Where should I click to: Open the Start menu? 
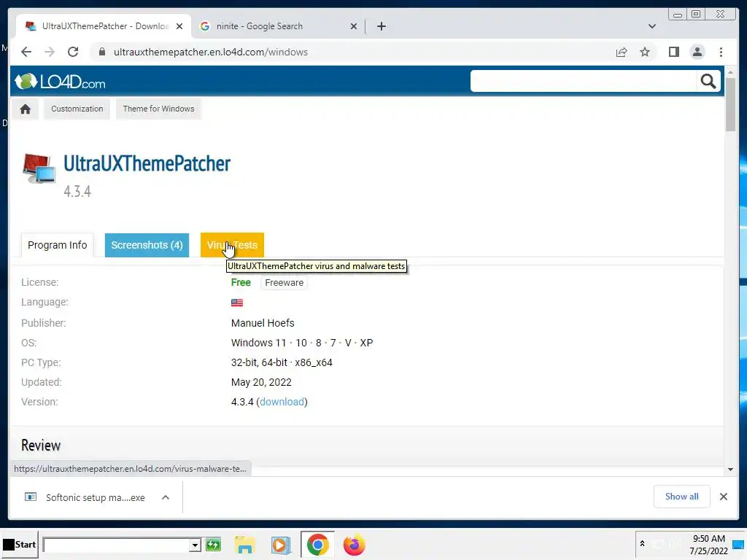(x=20, y=544)
